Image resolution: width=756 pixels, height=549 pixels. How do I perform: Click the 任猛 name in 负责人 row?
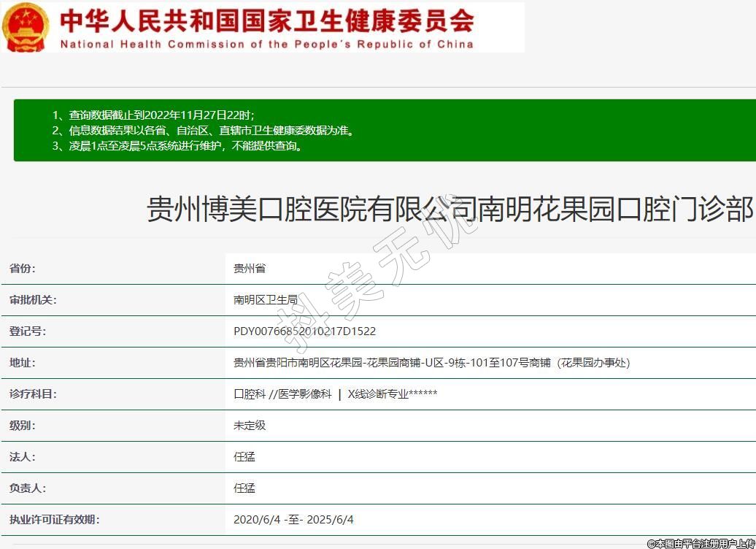244,488
